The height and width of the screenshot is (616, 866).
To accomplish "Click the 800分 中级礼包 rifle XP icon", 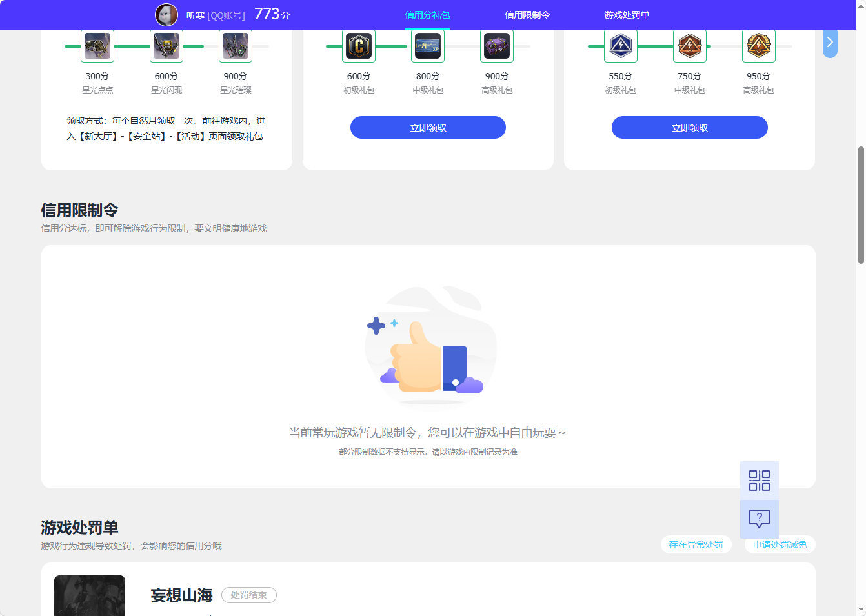I will [x=428, y=46].
